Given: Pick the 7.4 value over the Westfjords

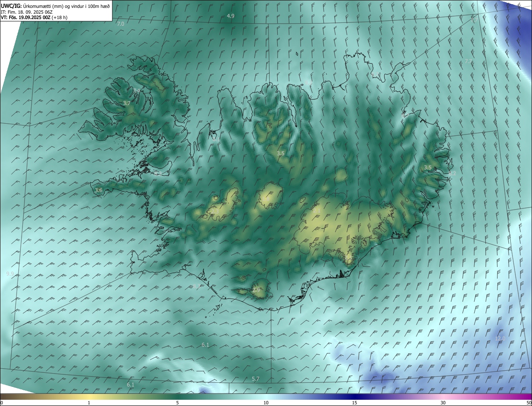Looking at the screenshot, I should pos(136,90).
